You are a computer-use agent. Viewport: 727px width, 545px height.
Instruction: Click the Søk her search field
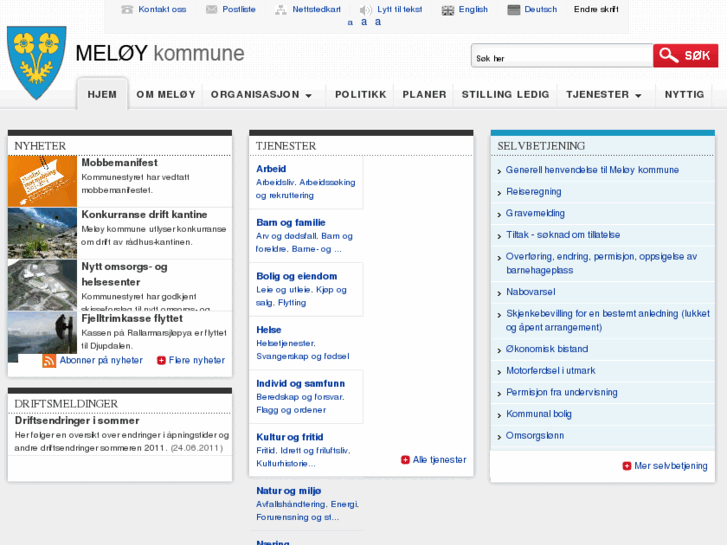pyautogui.click(x=562, y=56)
